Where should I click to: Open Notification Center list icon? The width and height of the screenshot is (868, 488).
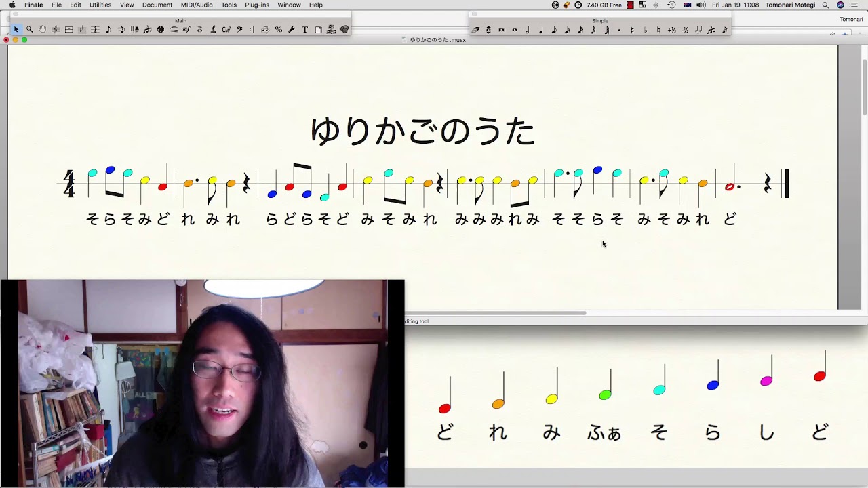(x=855, y=5)
